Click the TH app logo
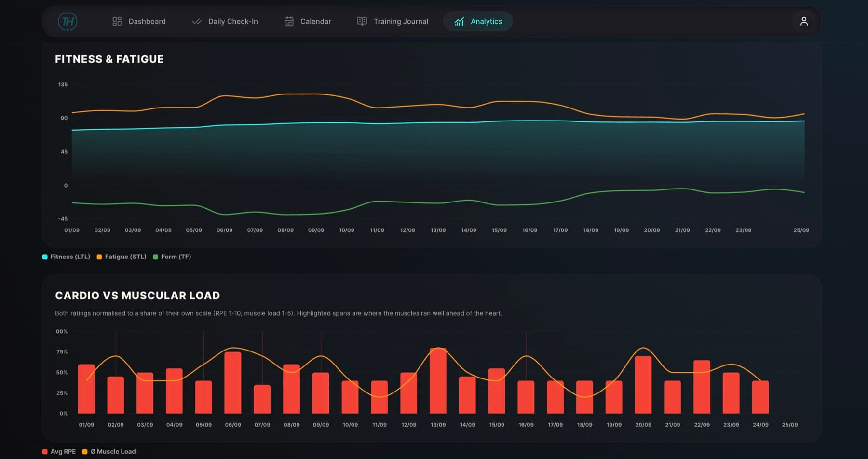The height and width of the screenshot is (459, 868). 68,21
